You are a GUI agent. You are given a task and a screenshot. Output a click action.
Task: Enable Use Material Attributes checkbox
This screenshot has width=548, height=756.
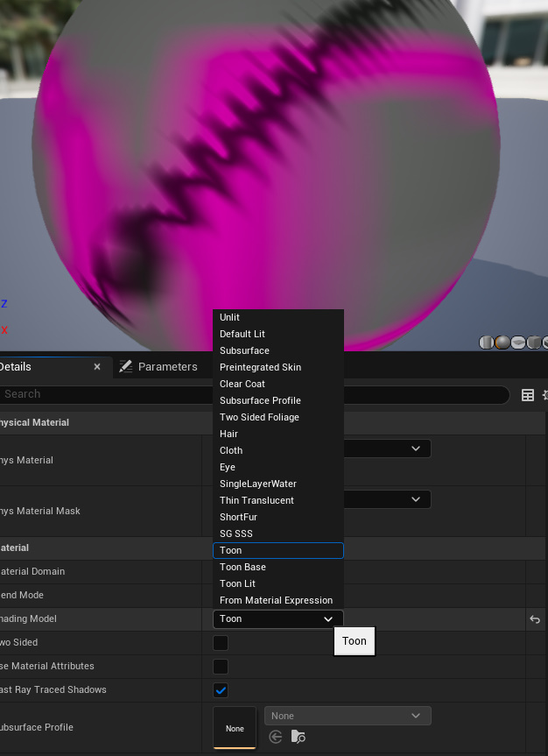coord(221,667)
